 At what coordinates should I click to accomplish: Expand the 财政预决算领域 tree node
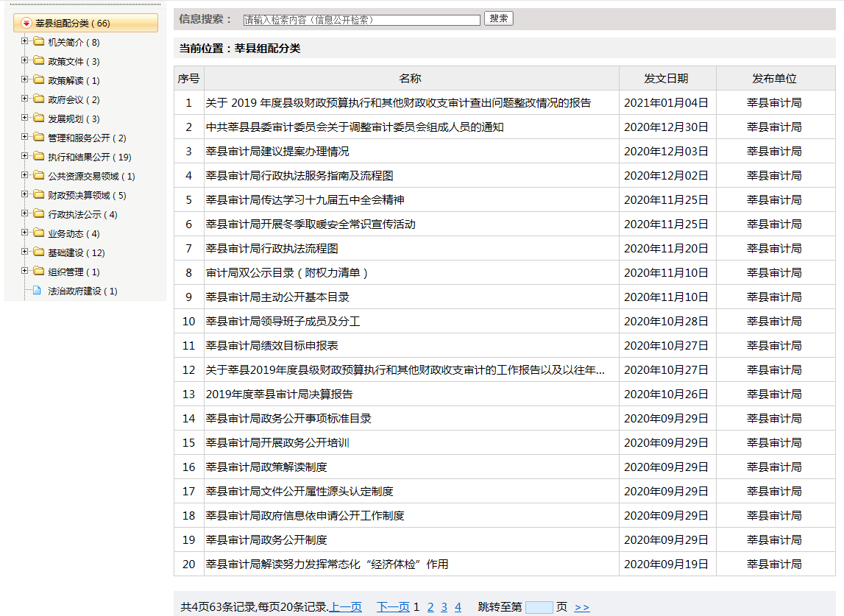tap(24, 194)
